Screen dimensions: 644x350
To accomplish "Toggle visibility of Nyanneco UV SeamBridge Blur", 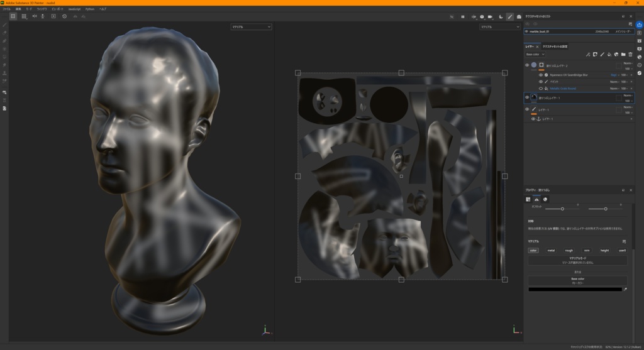I will tap(540, 75).
